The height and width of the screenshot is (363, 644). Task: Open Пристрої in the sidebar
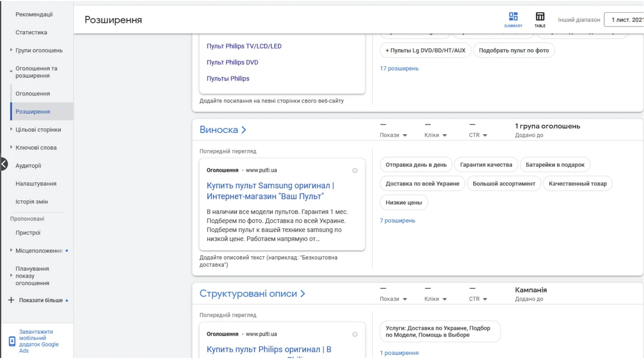tap(28, 233)
